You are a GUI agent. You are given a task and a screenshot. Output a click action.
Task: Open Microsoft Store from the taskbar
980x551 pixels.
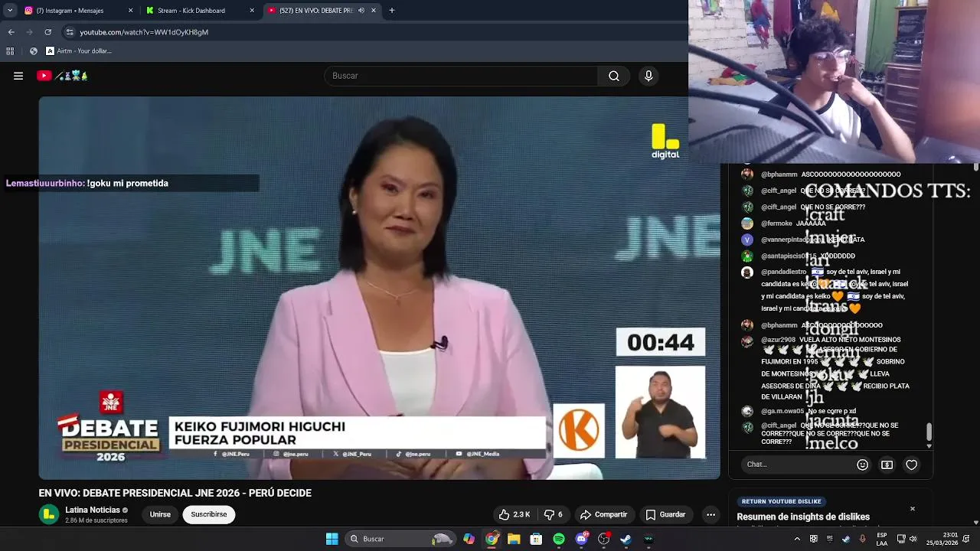pos(537,539)
